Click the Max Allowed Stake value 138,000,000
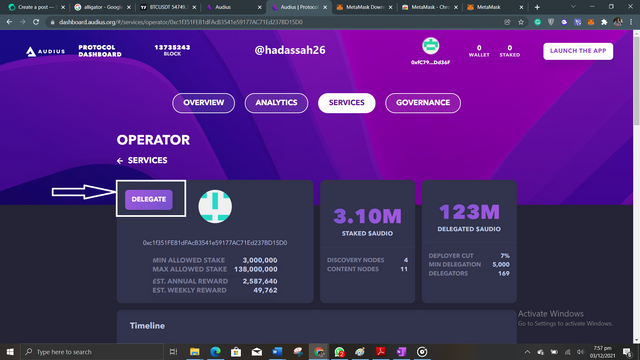Viewport: 640px width, 360px height. coord(256,269)
